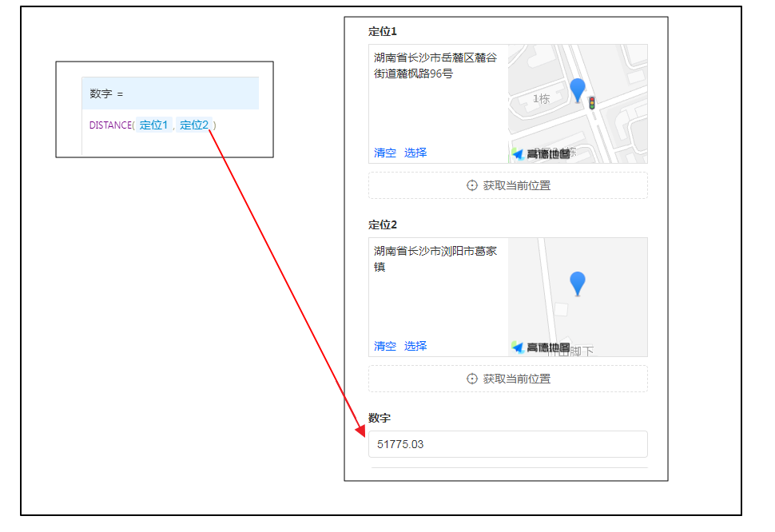775x532 pixels.
Task: Click the blue pin on 定位2 map
Action: pyautogui.click(x=577, y=283)
